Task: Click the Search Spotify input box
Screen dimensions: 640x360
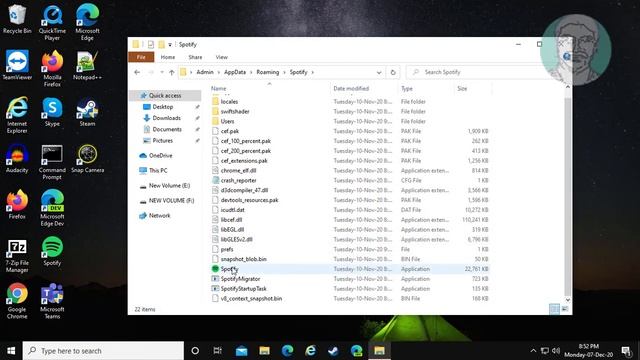Action: pyautogui.click(x=478, y=72)
